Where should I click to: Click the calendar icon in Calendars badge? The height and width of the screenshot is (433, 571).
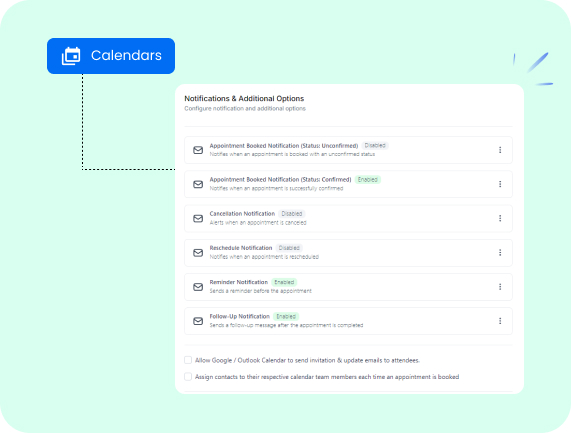click(x=71, y=56)
